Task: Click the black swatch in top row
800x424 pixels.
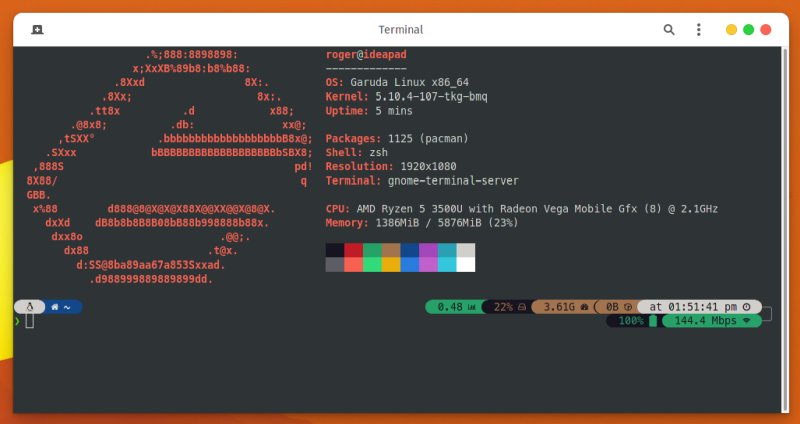Action: click(x=335, y=251)
